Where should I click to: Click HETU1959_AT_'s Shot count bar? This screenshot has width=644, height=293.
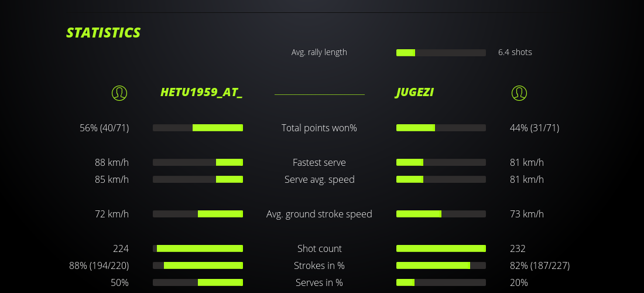pyautogui.click(x=198, y=248)
